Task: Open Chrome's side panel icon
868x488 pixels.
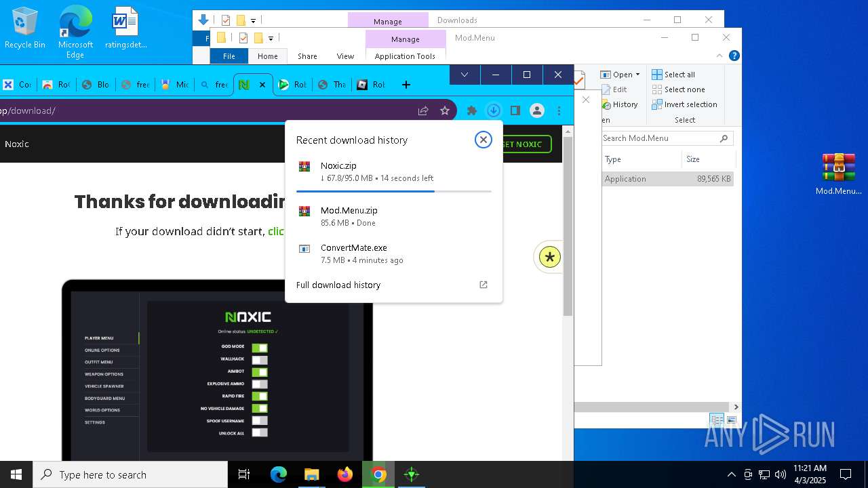Action: (x=515, y=110)
